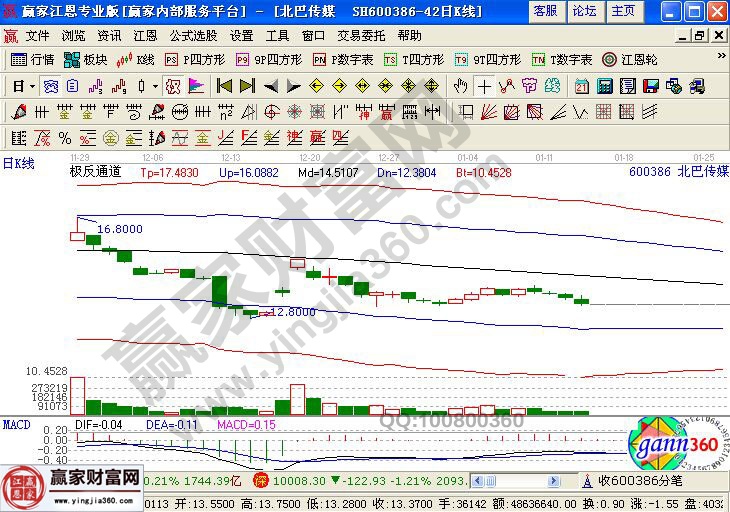Screen dimensions: 730x512
Task: Select the percent line drawing tool
Action: pyautogui.click(x=64, y=137)
